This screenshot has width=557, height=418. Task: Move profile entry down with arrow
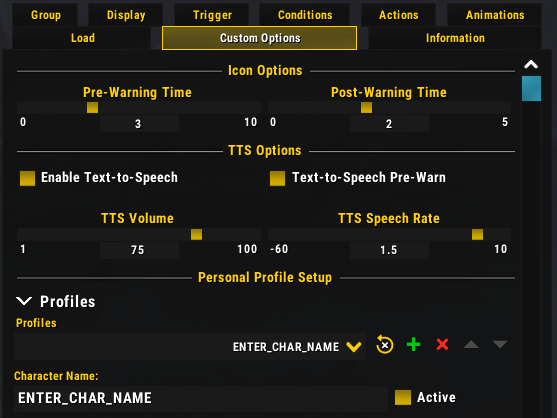[500, 344]
